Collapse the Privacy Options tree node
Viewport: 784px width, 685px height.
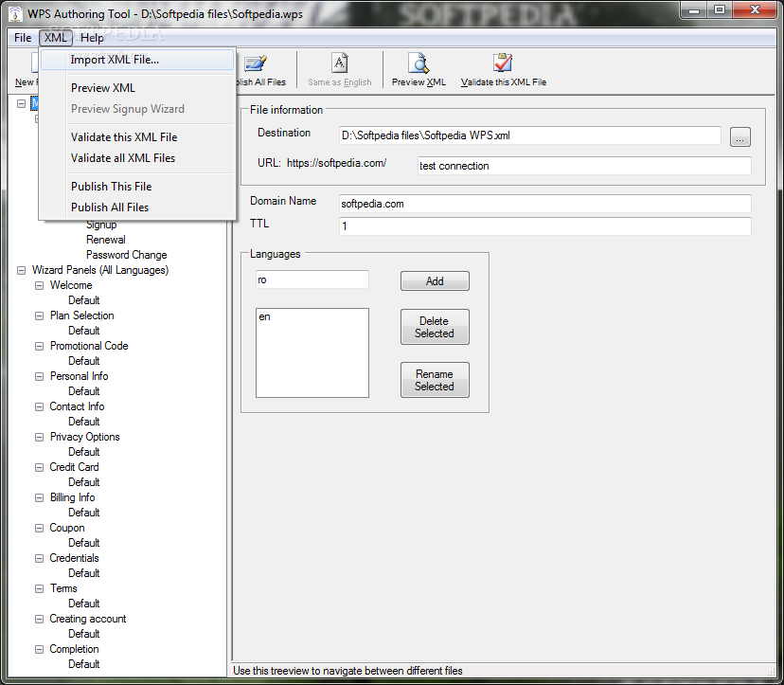coord(39,438)
